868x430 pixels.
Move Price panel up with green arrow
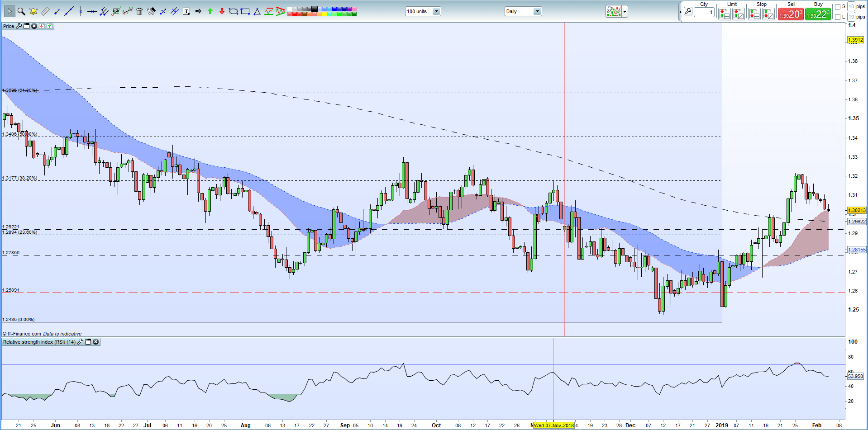point(49,26)
